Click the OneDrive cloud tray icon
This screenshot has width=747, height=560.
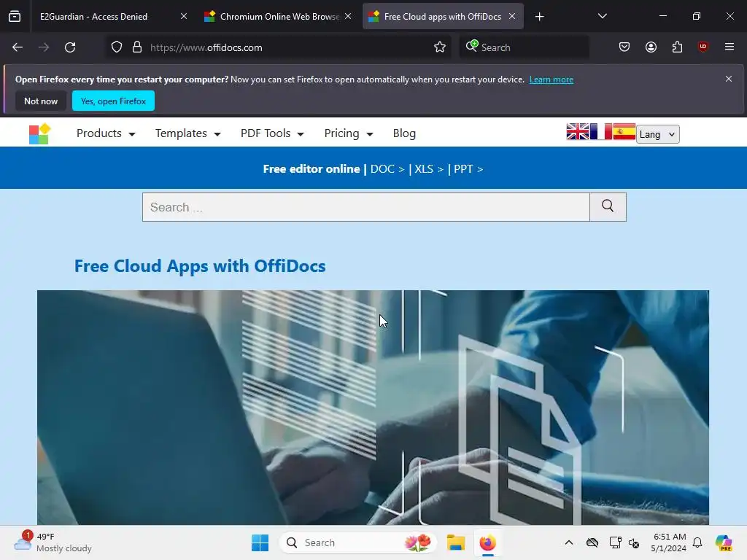point(592,542)
